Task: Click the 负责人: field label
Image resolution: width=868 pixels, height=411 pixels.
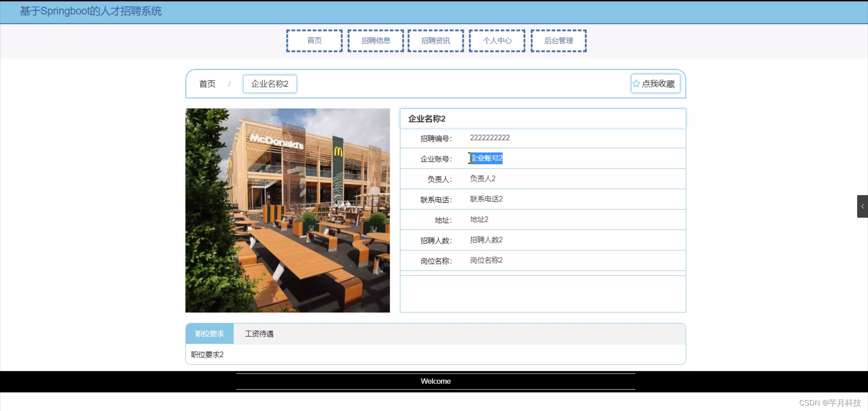Action: click(x=439, y=179)
